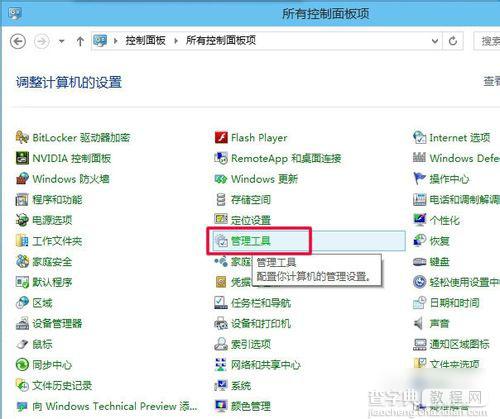Open the recent locations dropdown arrow
Image resolution: width=500 pixels, height=419 pixels.
[x=61, y=41]
